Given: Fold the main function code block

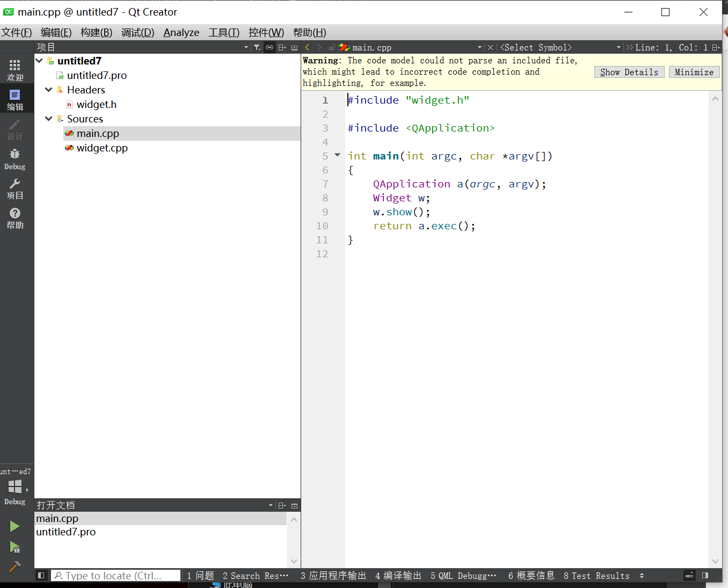Looking at the screenshot, I should (x=337, y=155).
